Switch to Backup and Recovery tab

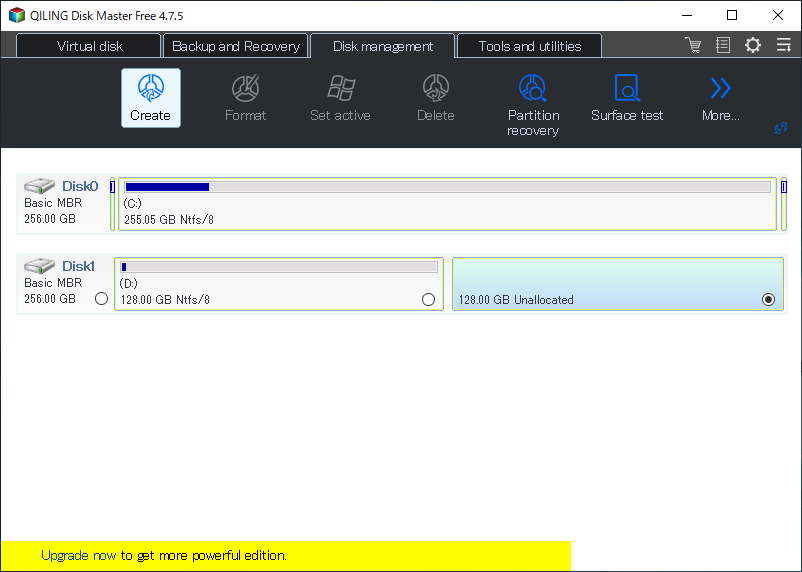[x=235, y=46]
